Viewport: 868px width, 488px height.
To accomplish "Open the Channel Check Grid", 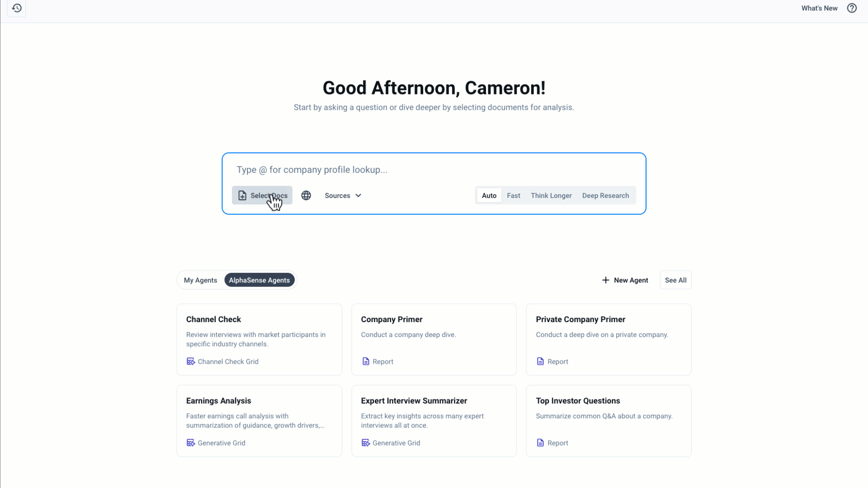I will pyautogui.click(x=222, y=361).
